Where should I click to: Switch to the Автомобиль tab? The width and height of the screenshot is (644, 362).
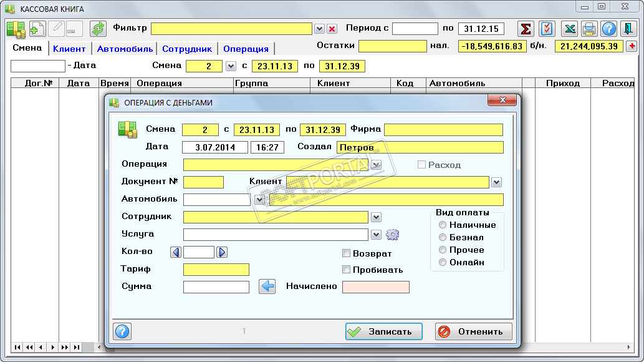(x=125, y=49)
